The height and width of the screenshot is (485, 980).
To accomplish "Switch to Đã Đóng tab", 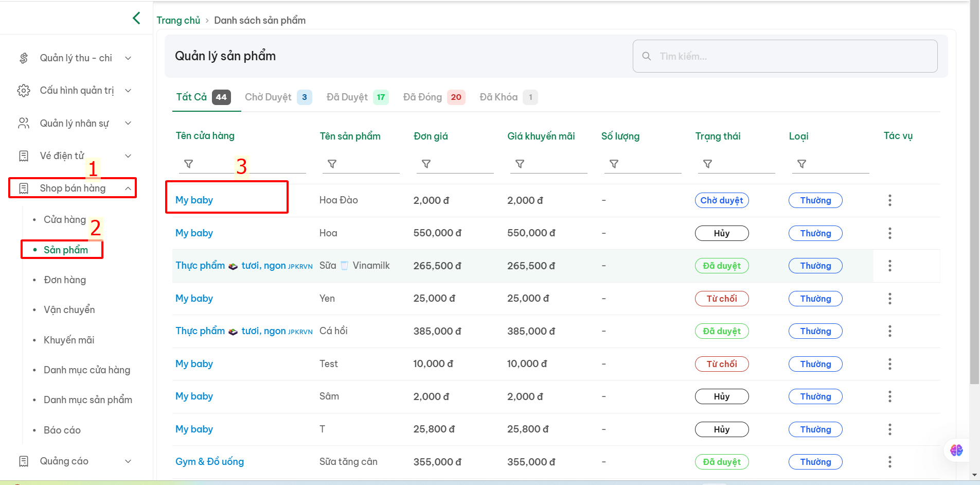I will 434,97.
